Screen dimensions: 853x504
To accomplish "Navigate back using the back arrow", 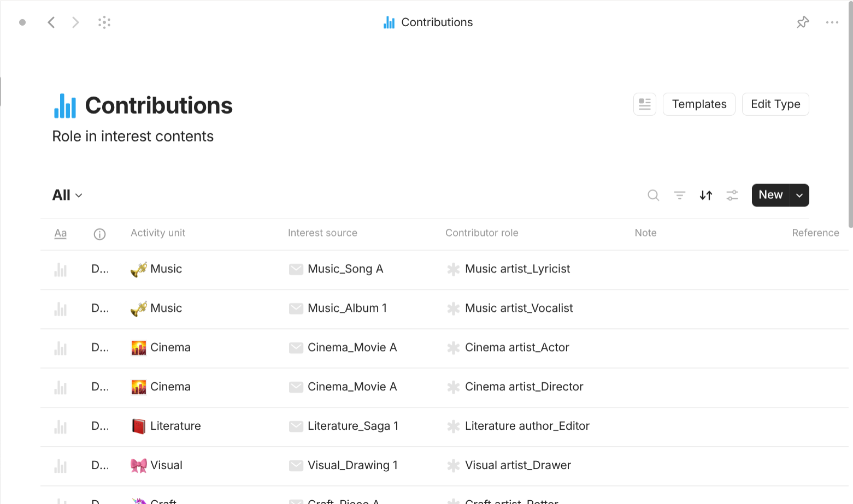I will click(x=51, y=22).
